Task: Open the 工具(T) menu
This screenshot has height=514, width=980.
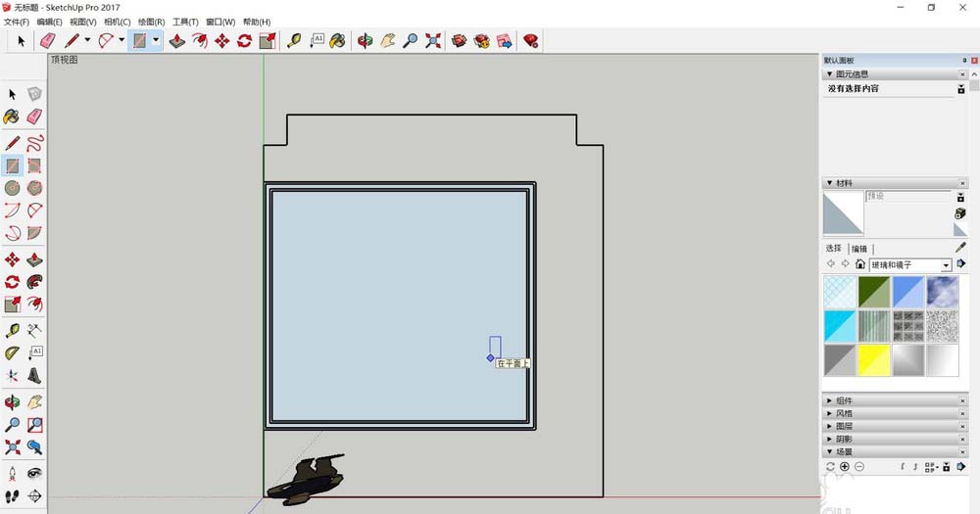Action: pos(185,22)
